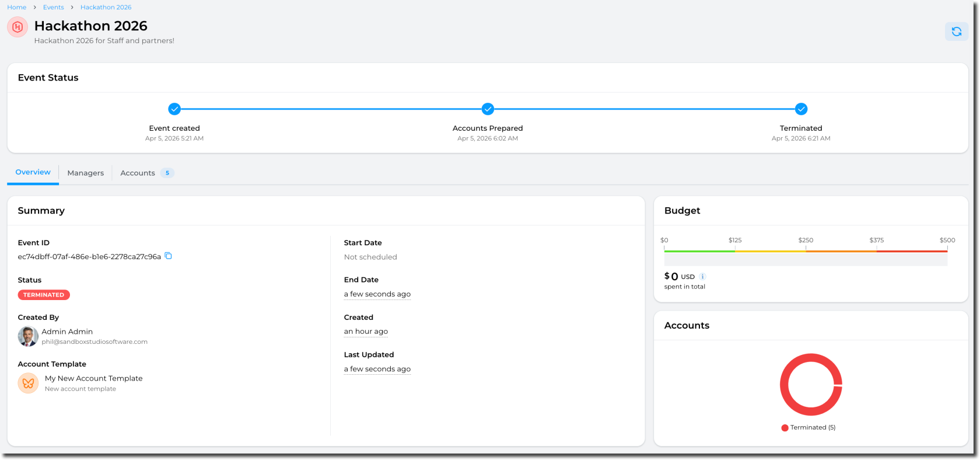This screenshot has width=980, height=460.
Task: Go to Home breadcrumb link
Action: coord(16,7)
